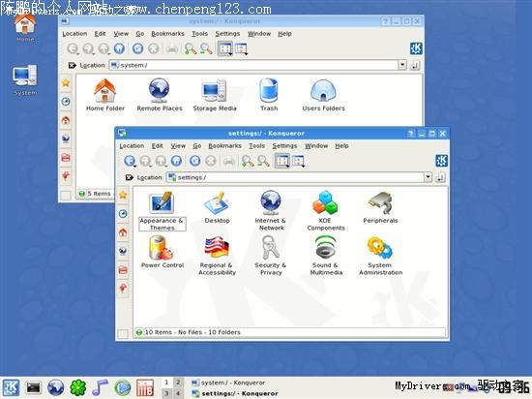Click KDE gear logo in settings toolbar
Image resolution: width=532 pixels, height=399 pixels.
441,161
